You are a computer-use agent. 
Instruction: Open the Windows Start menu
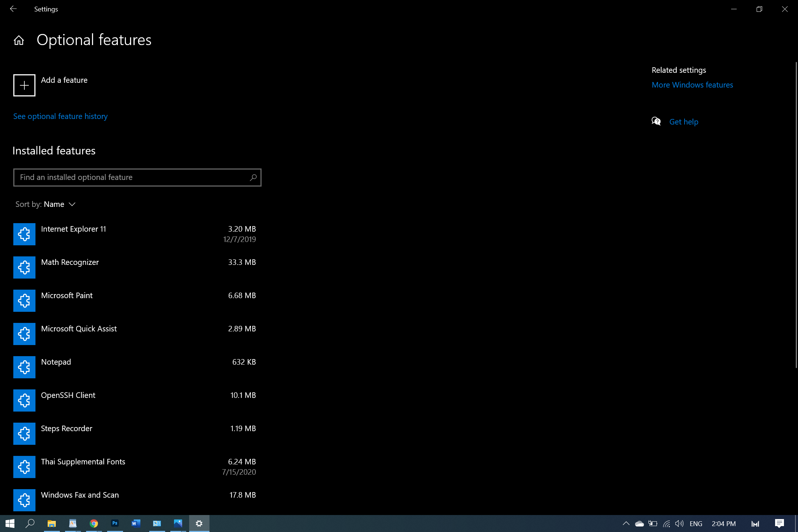(x=10, y=524)
